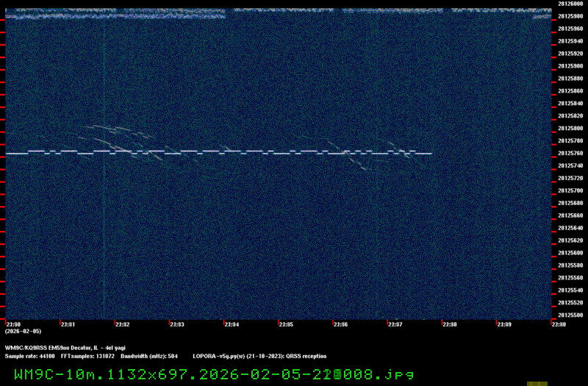Select the 28125500 frequency label

point(570,315)
